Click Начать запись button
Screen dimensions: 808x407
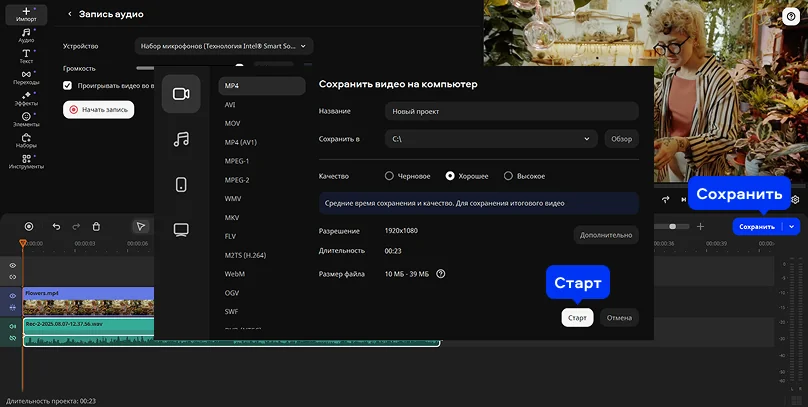click(x=98, y=109)
